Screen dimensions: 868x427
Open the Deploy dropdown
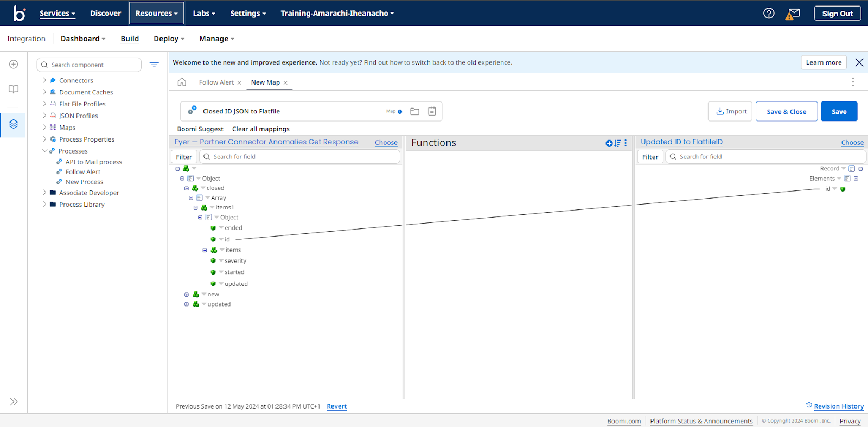click(169, 39)
